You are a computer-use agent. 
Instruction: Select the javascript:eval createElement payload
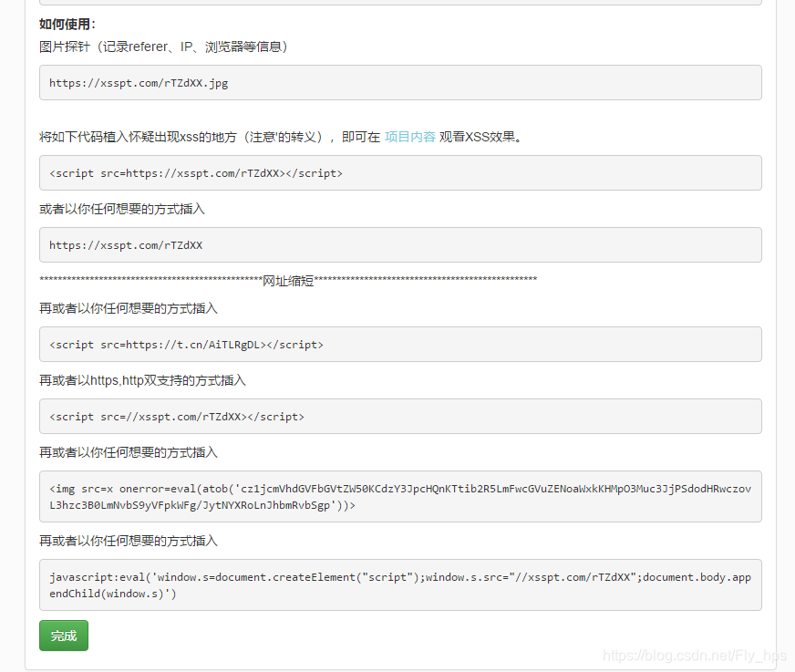400,584
